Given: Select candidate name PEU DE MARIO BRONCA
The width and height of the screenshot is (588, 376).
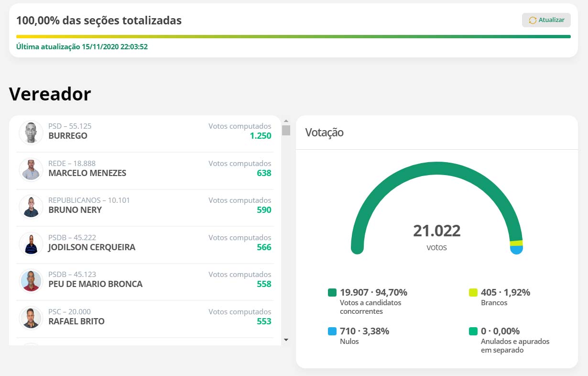Looking at the screenshot, I should click(96, 284).
